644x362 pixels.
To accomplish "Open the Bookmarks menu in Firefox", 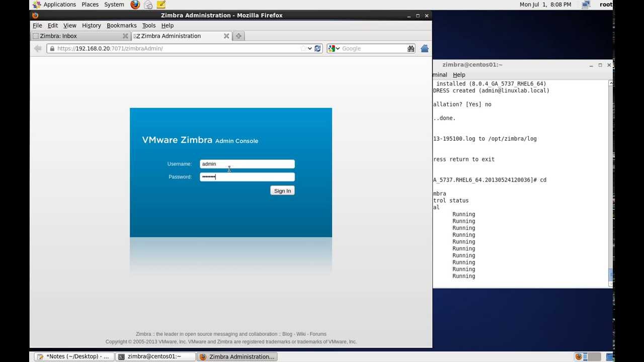I will (x=121, y=25).
